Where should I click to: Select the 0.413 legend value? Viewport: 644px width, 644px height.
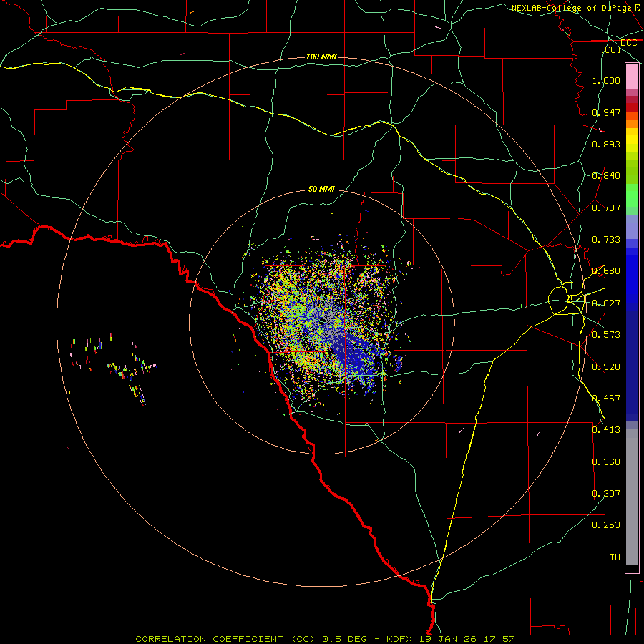pyautogui.click(x=606, y=430)
